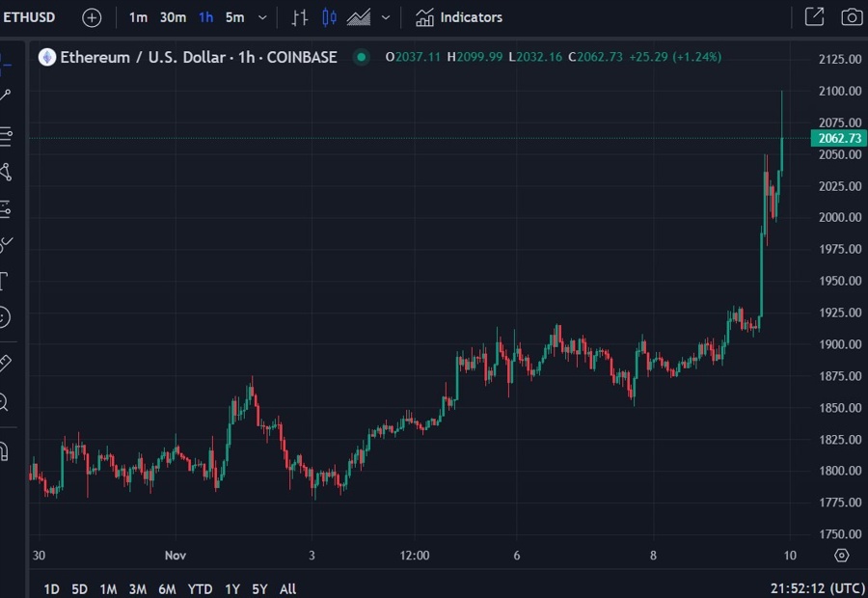Image resolution: width=868 pixels, height=598 pixels.
Task: Click the green market status indicator dot
Action: point(362,57)
